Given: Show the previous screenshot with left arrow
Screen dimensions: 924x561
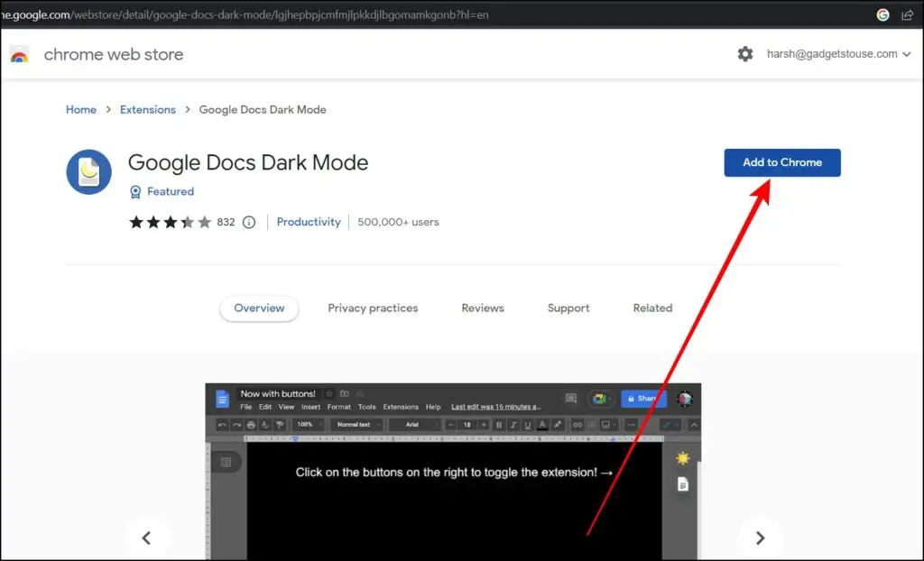Looking at the screenshot, I should (146, 538).
